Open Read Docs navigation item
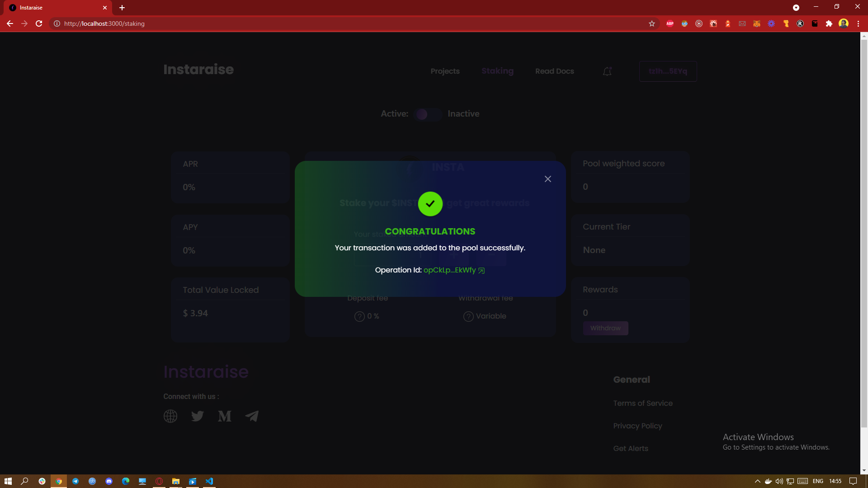Viewport: 868px width, 488px height. tap(554, 71)
